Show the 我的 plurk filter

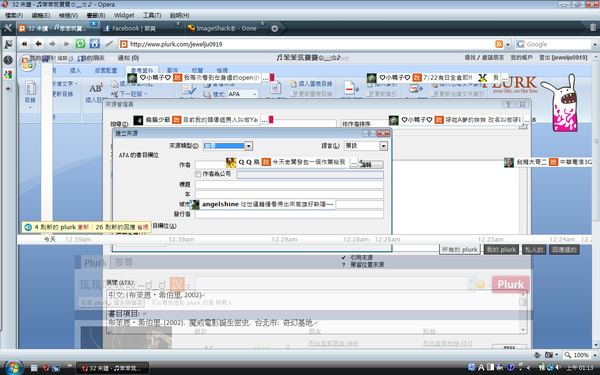[501, 250]
